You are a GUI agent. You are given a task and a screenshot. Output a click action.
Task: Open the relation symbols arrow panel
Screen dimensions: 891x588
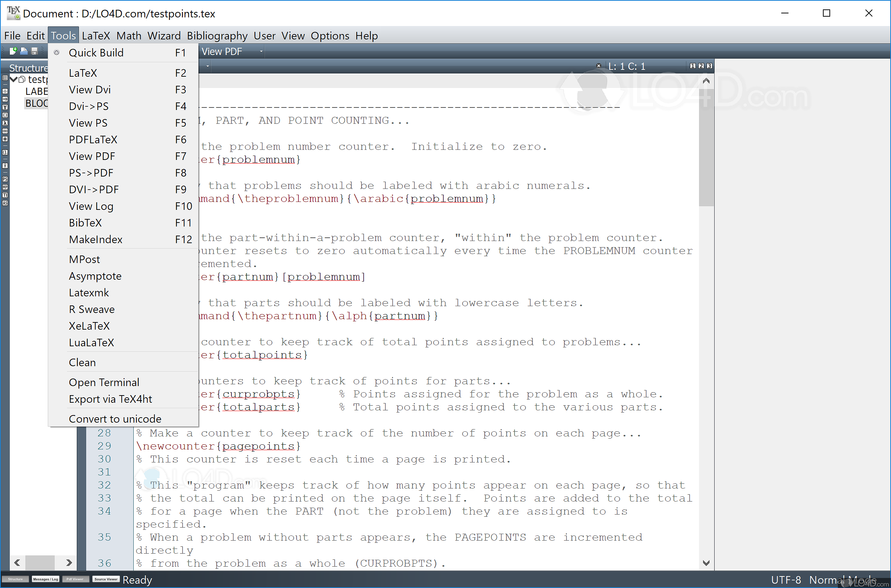coord(5,99)
